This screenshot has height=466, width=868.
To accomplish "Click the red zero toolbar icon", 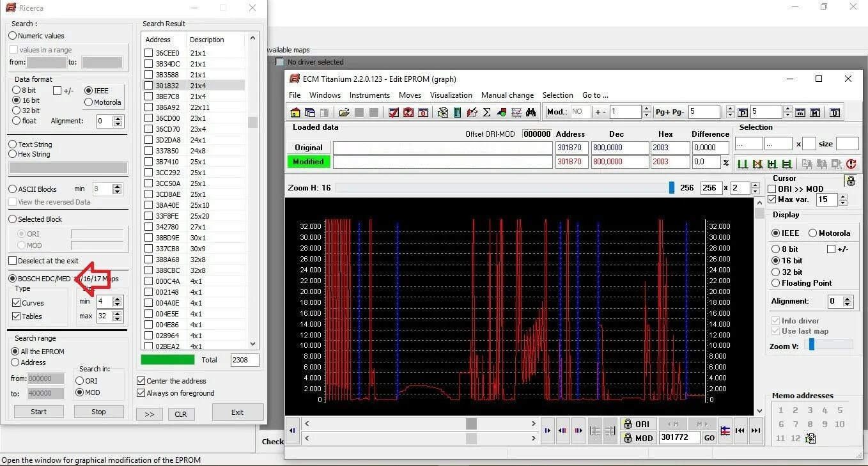I will point(422,113).
